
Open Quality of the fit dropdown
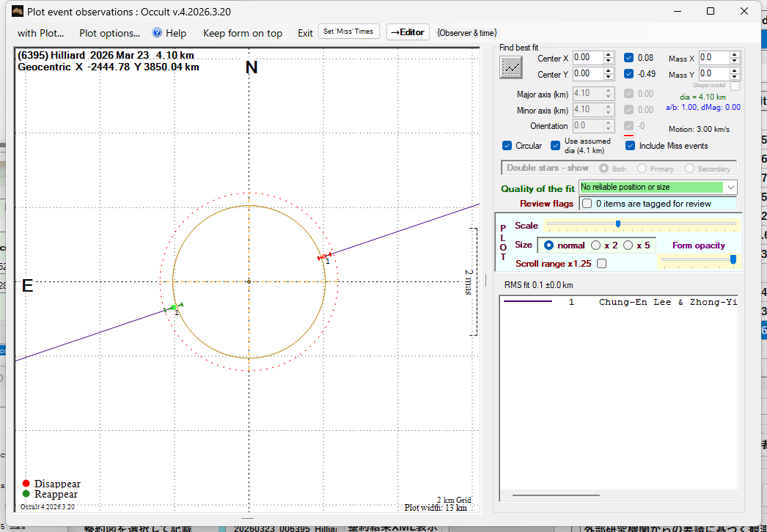(x=730, y=188)
